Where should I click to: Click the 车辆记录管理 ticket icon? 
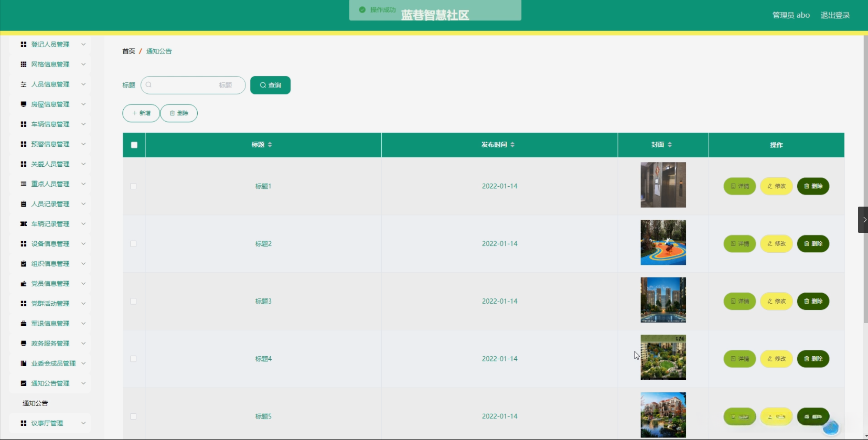(24, 224)
